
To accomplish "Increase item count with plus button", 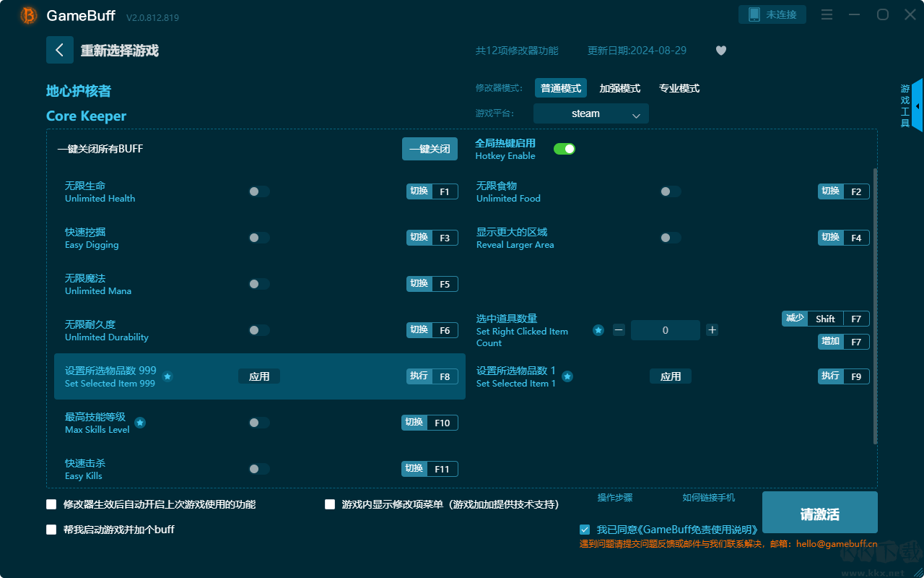I will 712,330.
